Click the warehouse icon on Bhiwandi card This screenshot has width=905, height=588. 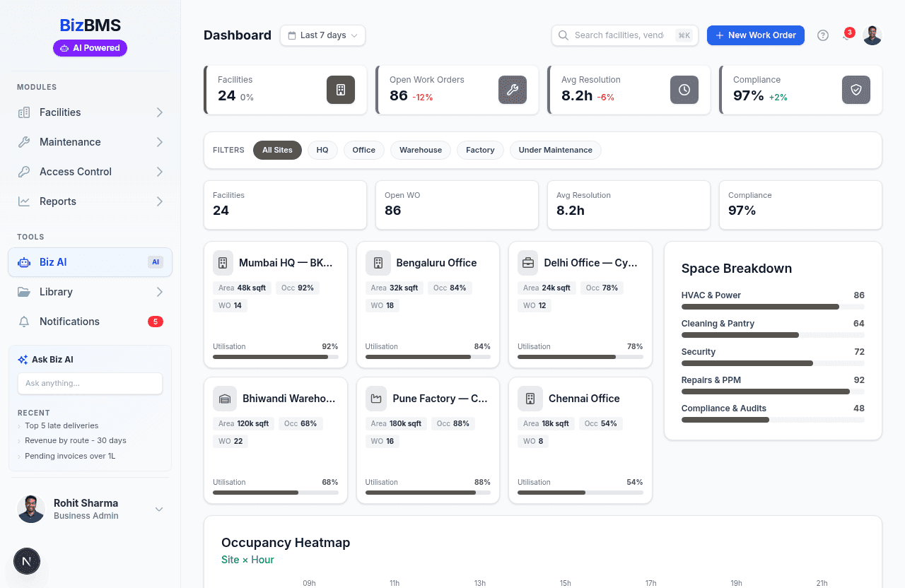pos(225,399)
